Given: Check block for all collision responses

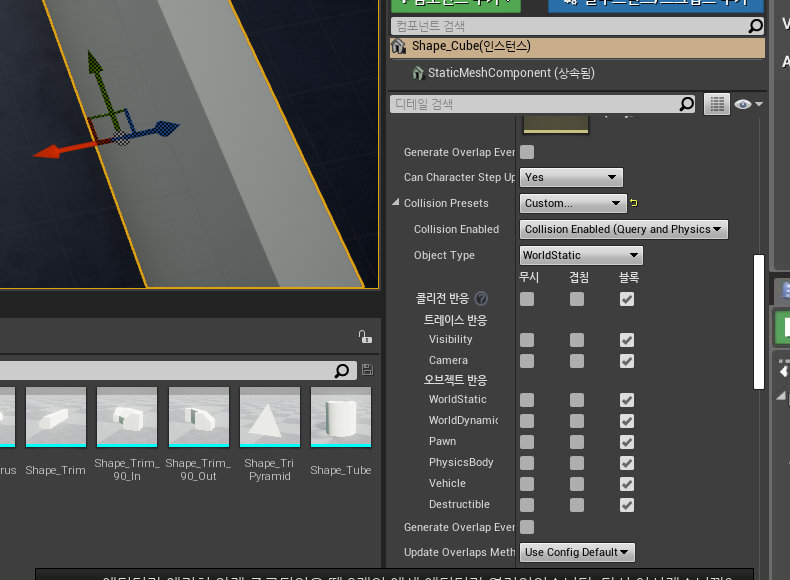Looking at the screenshot, I should [627, 299].
